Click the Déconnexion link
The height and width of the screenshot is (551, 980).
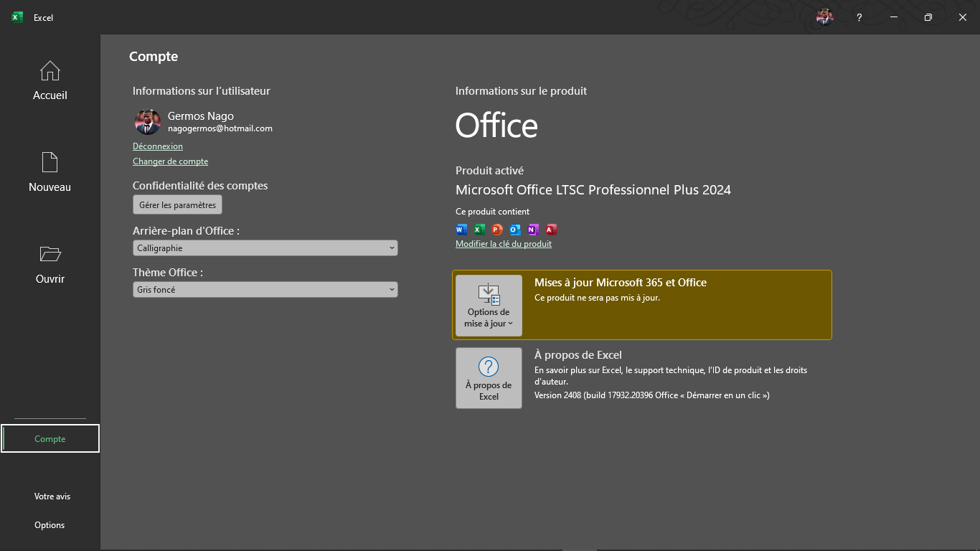coord(158,146)
